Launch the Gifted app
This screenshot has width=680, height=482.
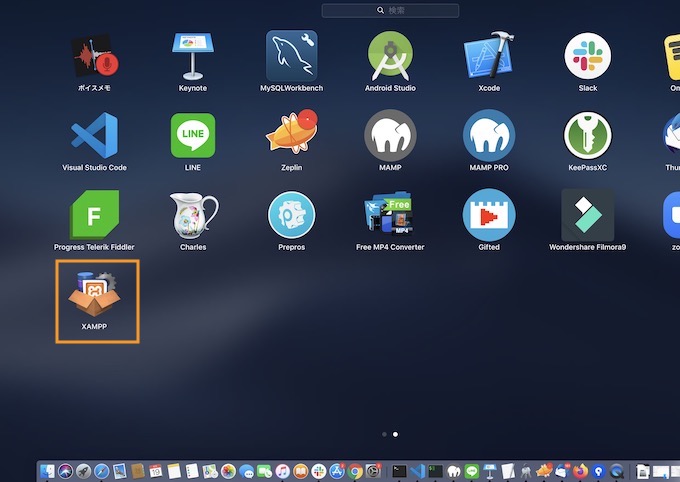click(x=489, y=215)
